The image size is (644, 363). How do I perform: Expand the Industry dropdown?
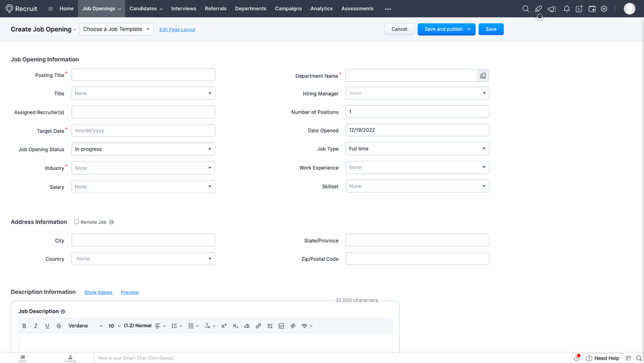coord(143,168)
